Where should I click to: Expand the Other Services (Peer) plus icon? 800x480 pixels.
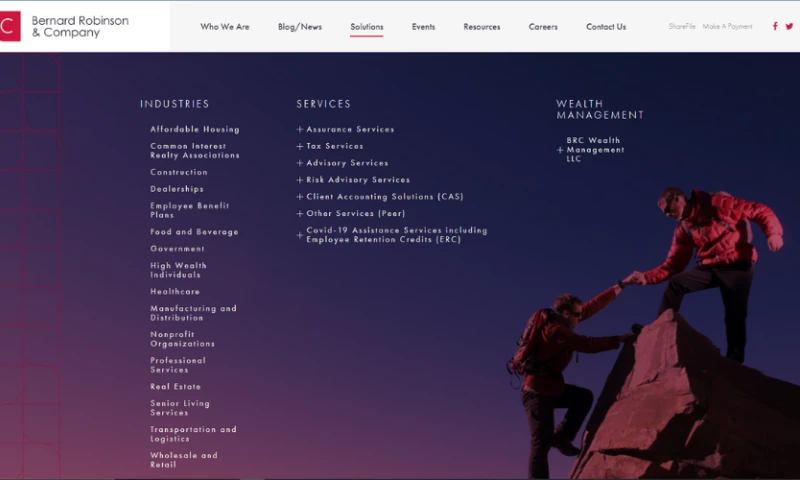point(300,214)
